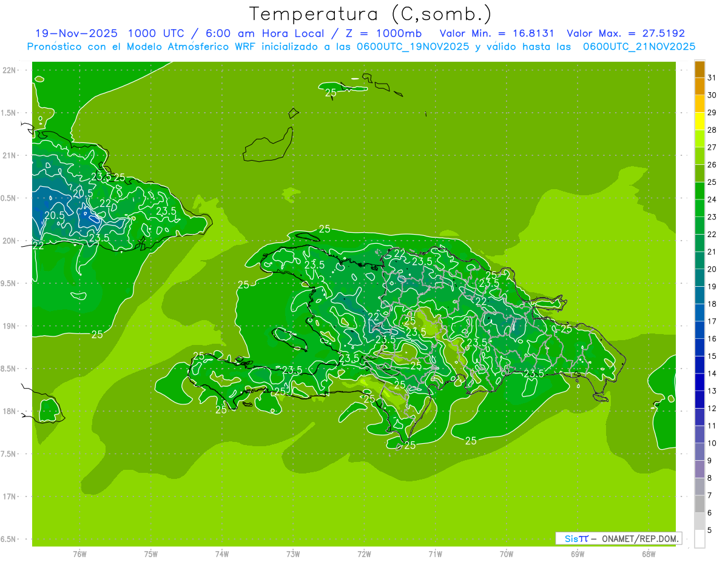The height and width of the screenshot is (562, 728).
Task: Click the "20N" latitude axis label
Action: 10,241
